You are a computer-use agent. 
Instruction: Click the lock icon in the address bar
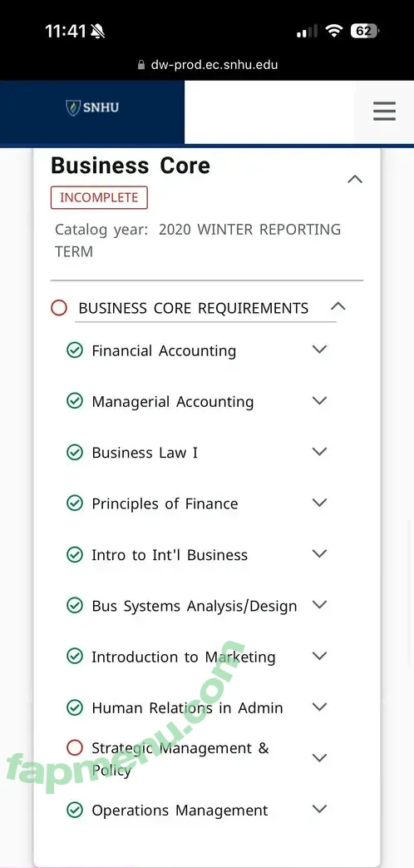(141, 65)
